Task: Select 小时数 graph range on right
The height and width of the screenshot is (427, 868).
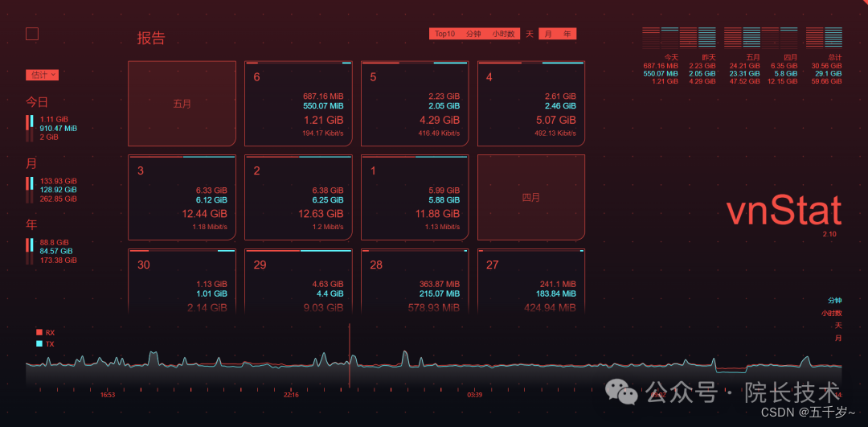Action: pyautogui.click(x=832, y=313)
